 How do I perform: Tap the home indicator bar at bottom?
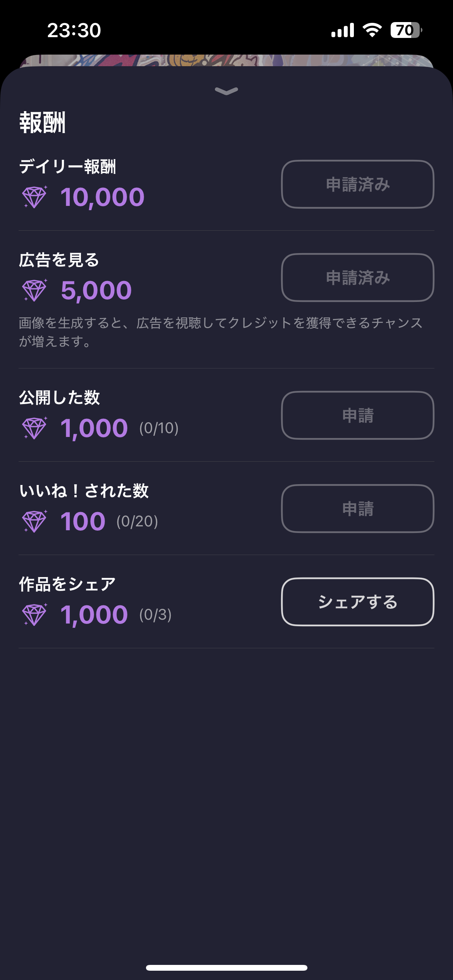tap(226, 968)
